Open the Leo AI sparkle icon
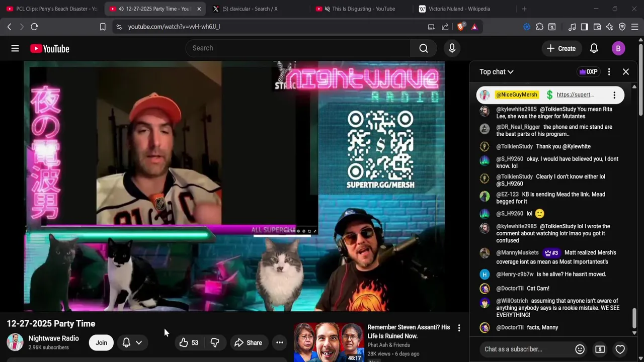 pos(609,27)
